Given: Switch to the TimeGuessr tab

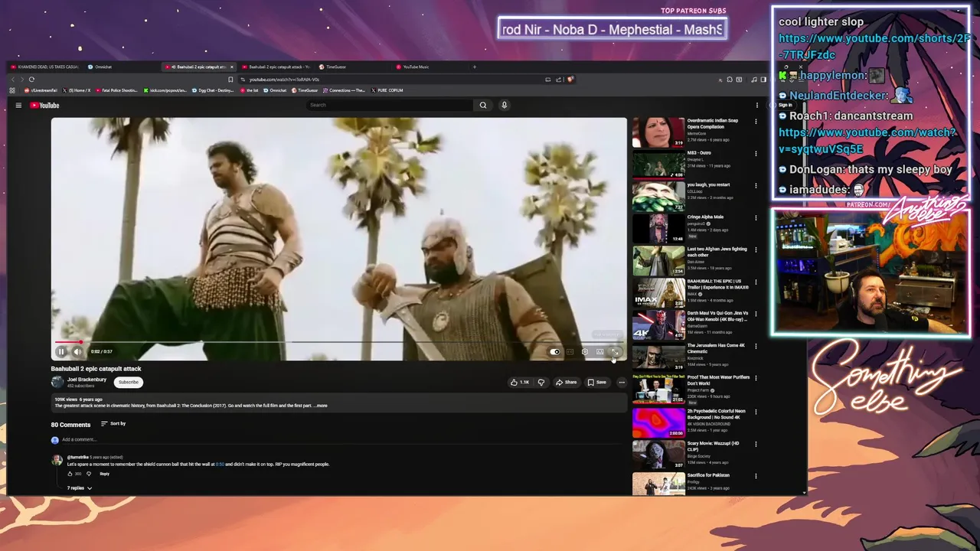Looking at the screenshot, I should point(352,67).
